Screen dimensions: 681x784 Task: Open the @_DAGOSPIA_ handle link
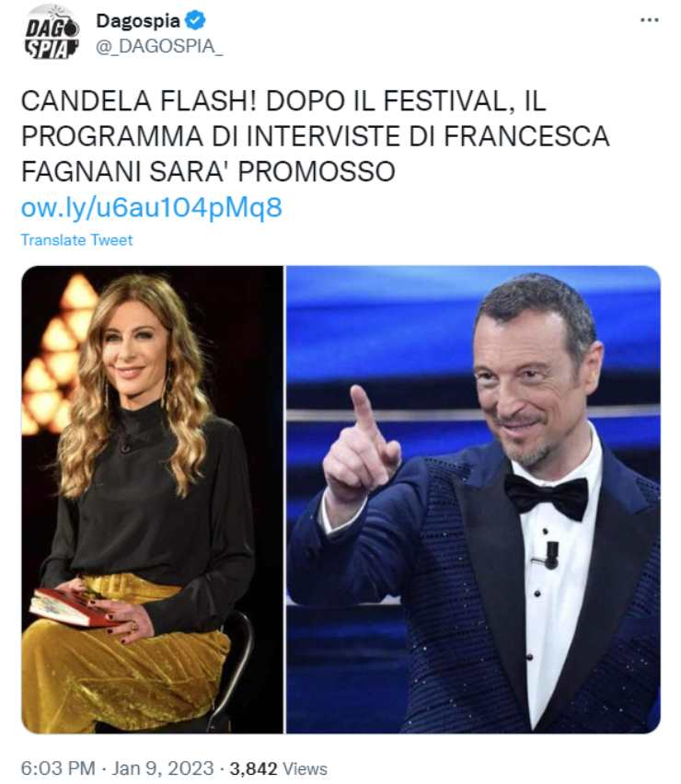159,46
